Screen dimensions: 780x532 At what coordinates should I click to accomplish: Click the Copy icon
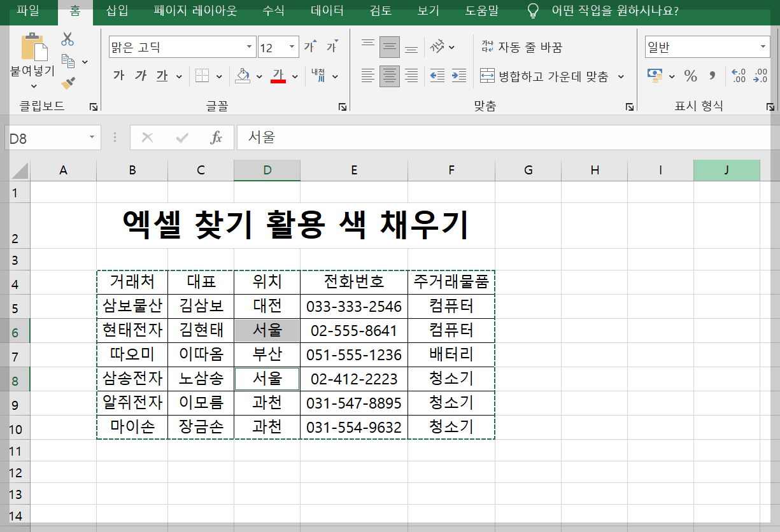pos(68,61)
